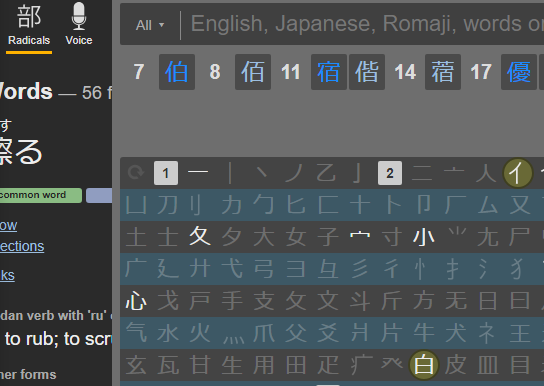
Task: Activate Voice input microphone
Action: click(x=79, y=25)
